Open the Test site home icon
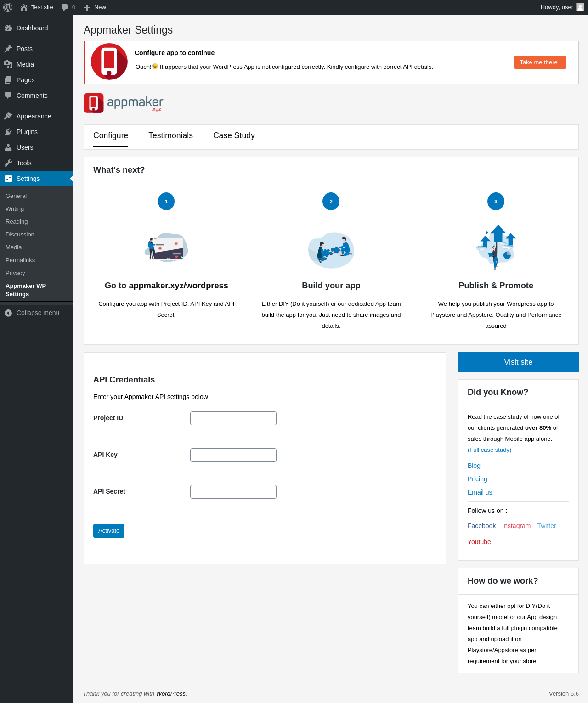Image resolution: width=588 pixels, height=703 pixels. [24, 7]
